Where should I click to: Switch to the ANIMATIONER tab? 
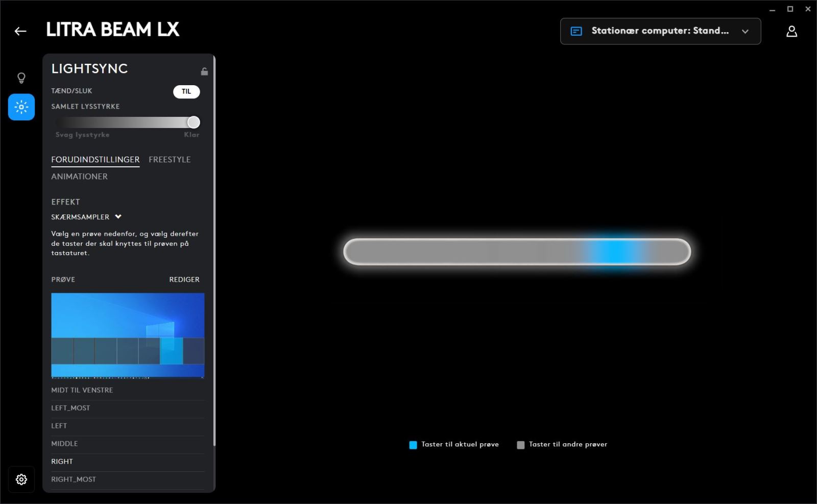79,177
